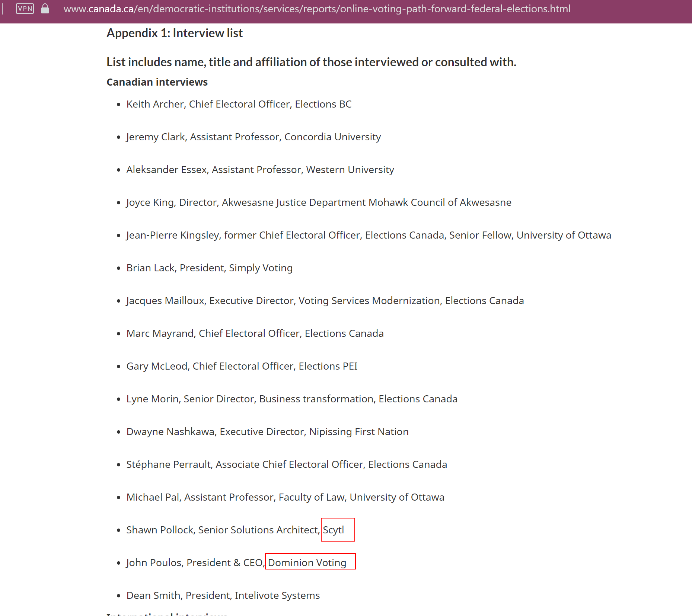Image resolution: width=692 pixels, height=616 pixels.
Task: Click the heading 'List includes name, title and affiliation'
Action: click(x=311, y=62)
